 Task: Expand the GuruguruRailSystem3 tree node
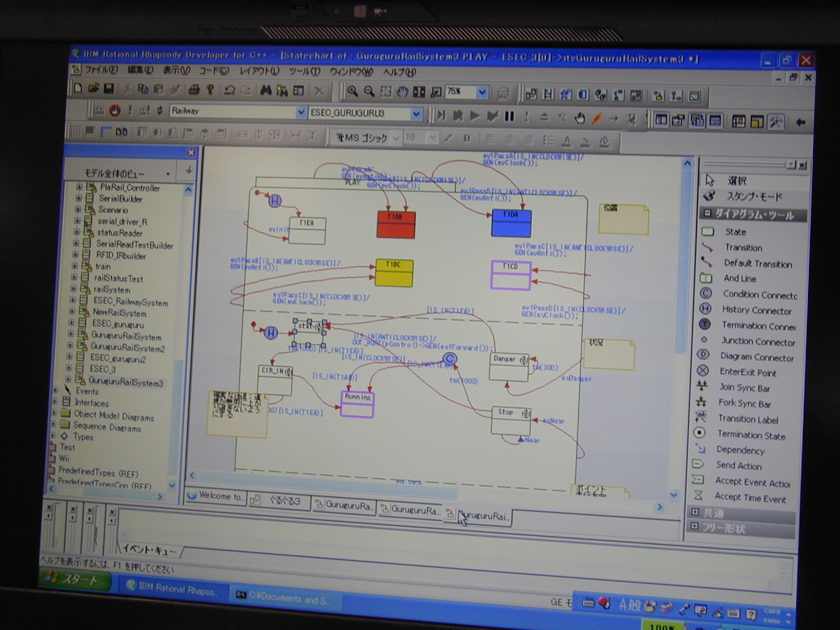point(69,379)
